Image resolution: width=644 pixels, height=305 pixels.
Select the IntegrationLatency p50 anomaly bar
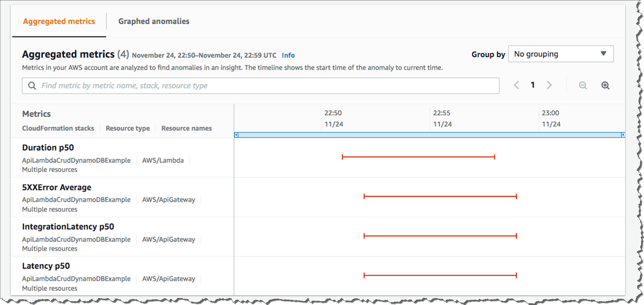click(x=440, y=236)
